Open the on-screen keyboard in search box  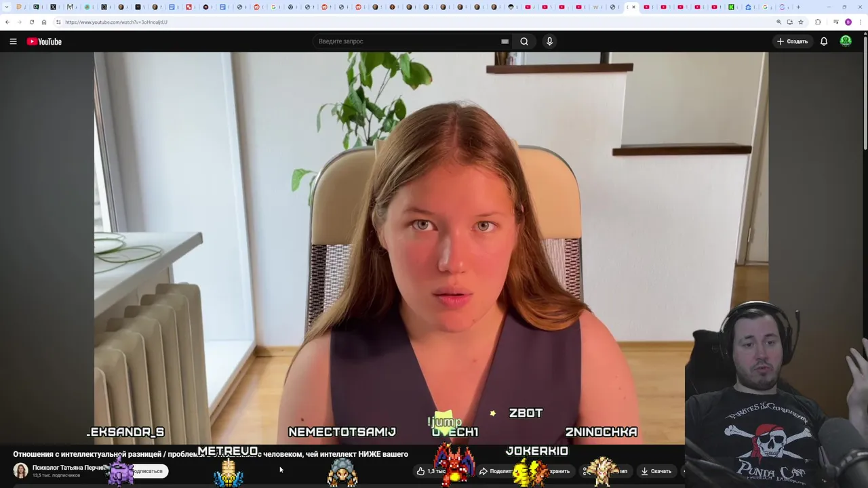pyautogui.click(x=505, y=41)
